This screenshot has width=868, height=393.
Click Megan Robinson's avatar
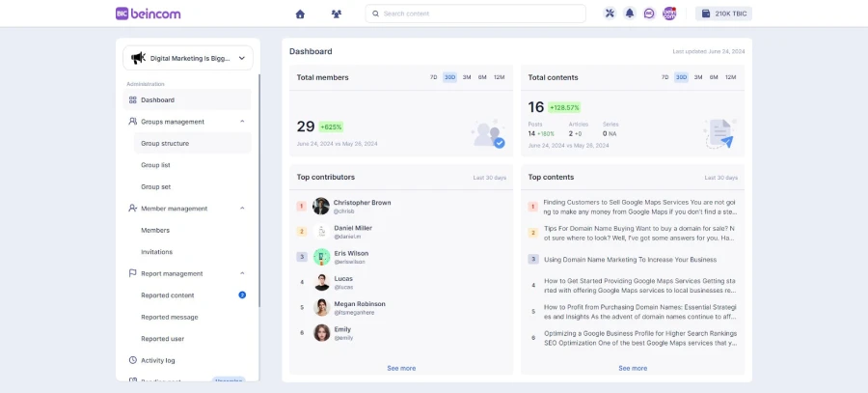pos(321,308)
